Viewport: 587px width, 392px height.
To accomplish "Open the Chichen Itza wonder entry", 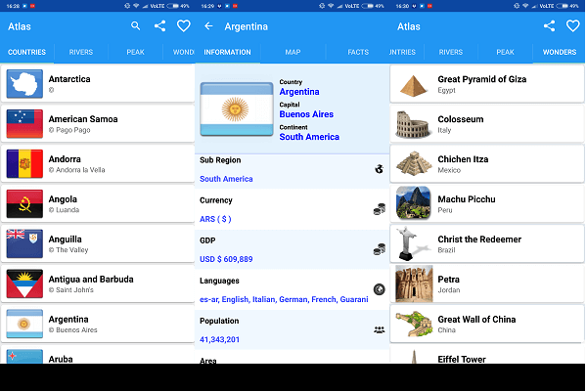I will (x=487, y=164).
